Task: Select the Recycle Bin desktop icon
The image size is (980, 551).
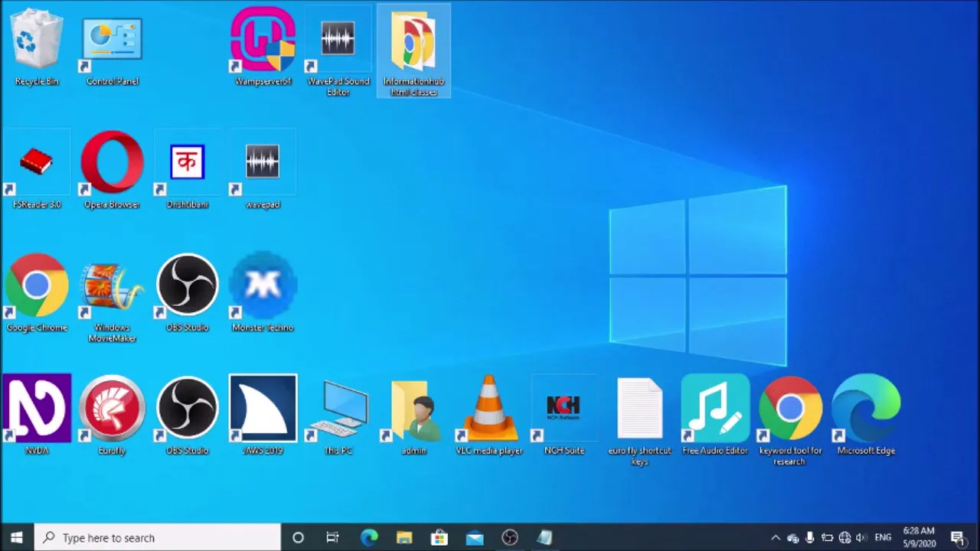Action: point(37,47)
